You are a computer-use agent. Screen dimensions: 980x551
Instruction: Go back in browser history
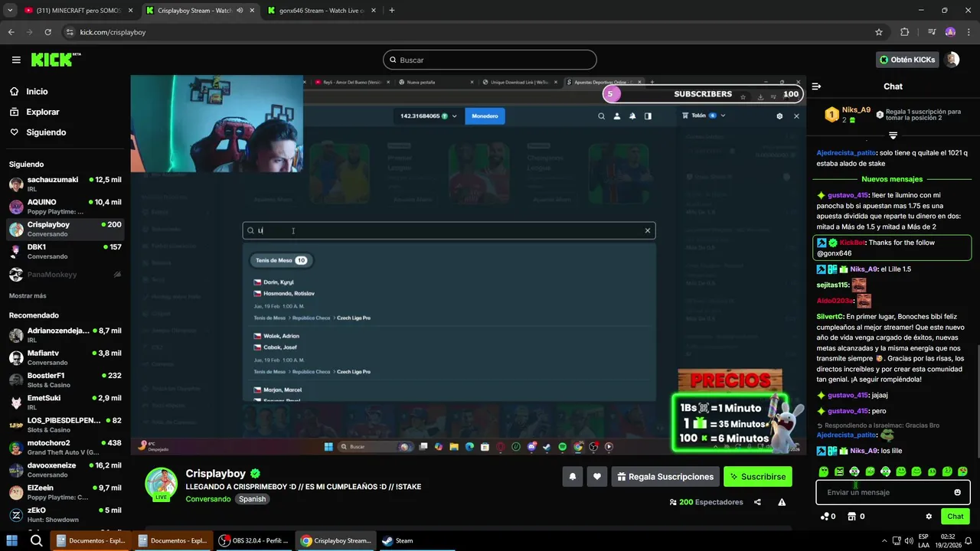coord(11,32)
